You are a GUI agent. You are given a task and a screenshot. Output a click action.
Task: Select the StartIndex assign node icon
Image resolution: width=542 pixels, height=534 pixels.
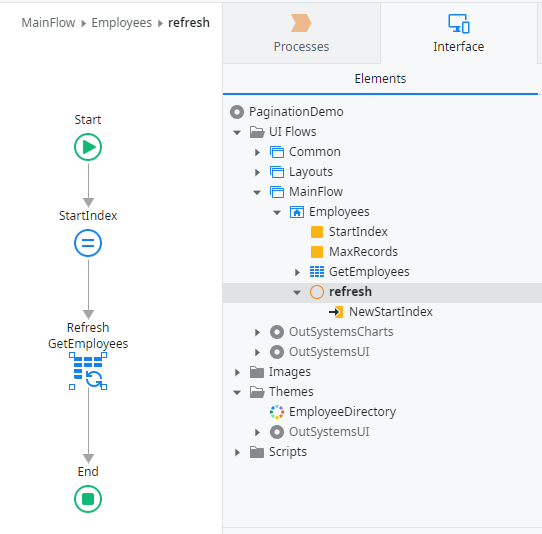pyautogui.click(x=88, y=243)
